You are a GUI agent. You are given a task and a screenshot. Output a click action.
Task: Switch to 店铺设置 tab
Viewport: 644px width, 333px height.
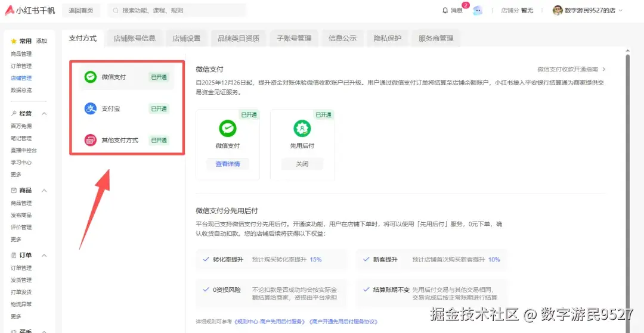(x=187, y=39)
